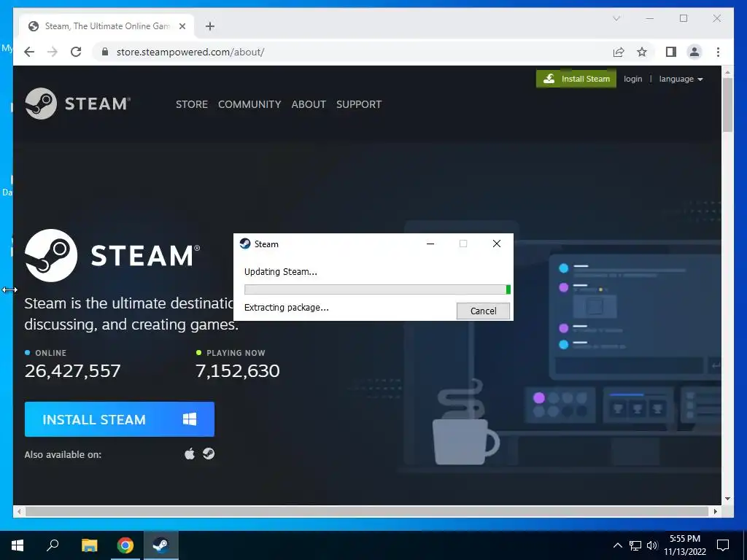
Task: Minimize the Steam updater dialog
Action: 430,244
